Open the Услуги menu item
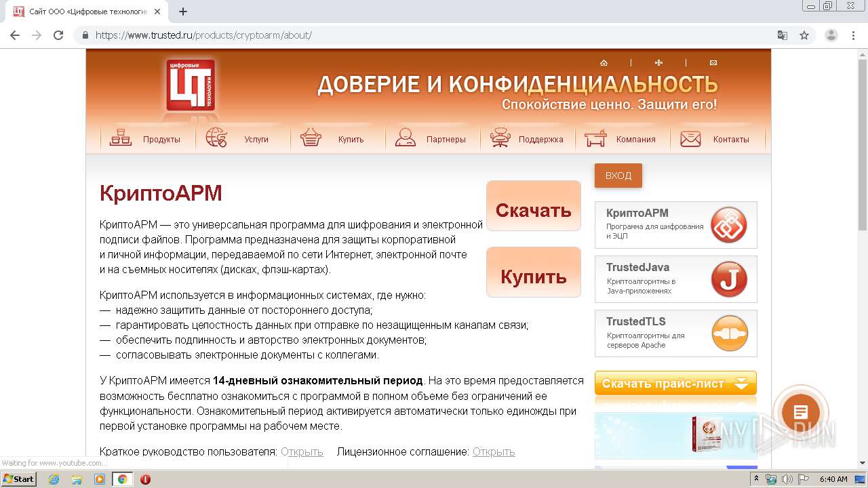 256,140
